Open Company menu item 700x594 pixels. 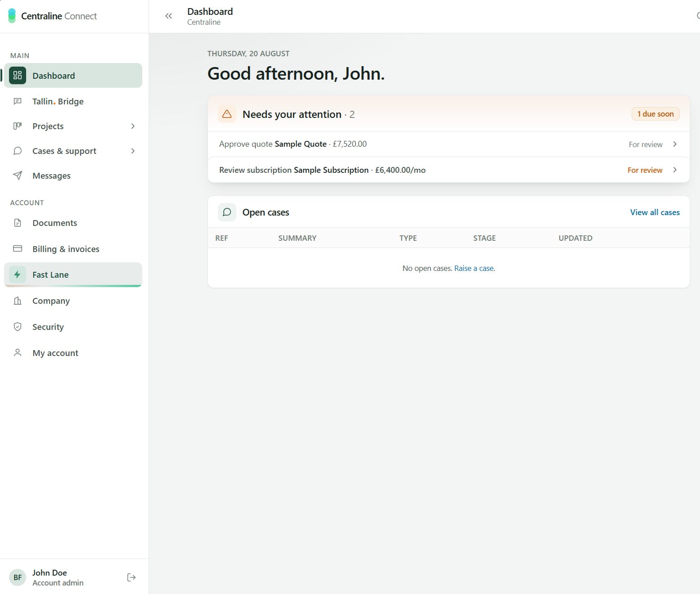click(x=73, y=301)
